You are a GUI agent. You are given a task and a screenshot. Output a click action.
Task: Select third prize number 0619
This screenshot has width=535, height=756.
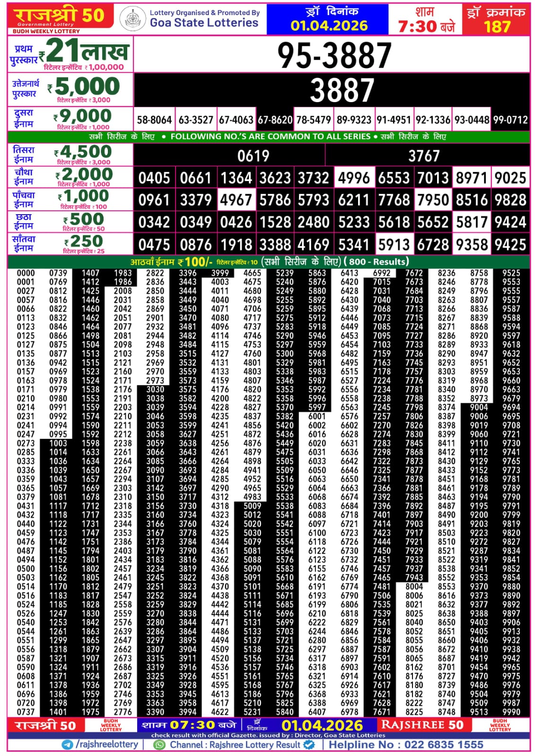coord(253,156)
